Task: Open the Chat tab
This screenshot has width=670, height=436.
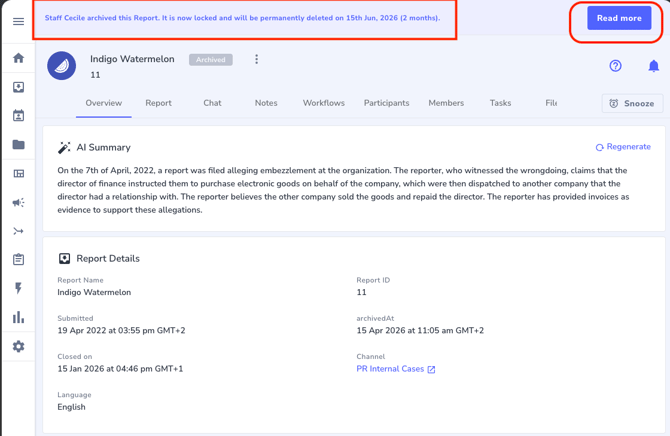Action: pos(212,103)
